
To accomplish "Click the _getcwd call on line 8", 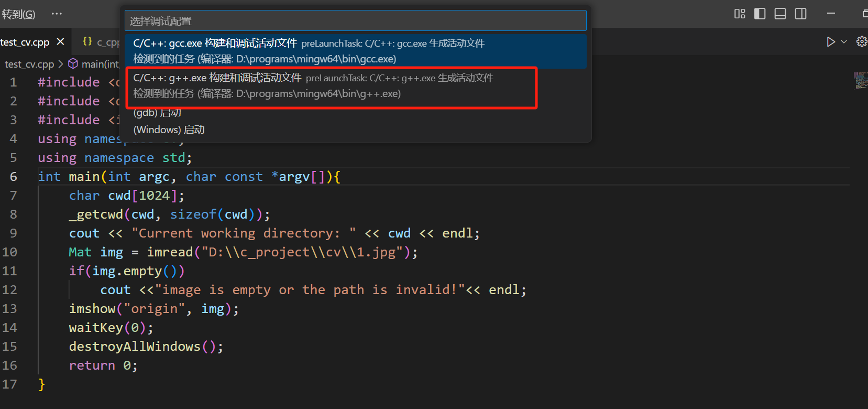I will pyautogui.click(x=96, y=214).
